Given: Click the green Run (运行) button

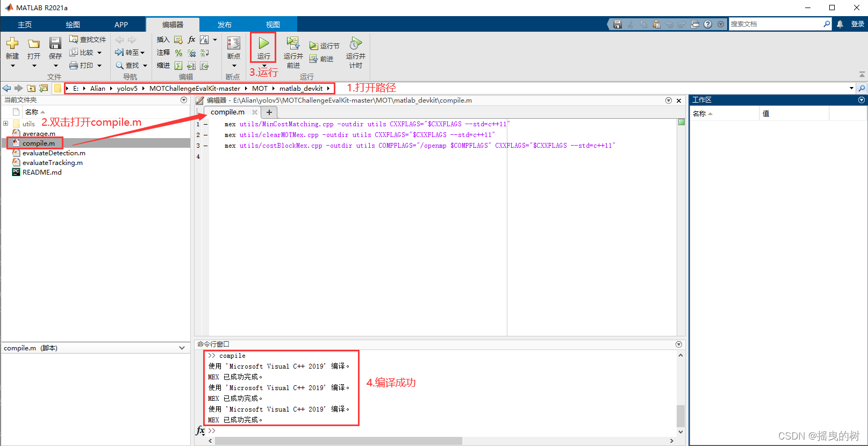Looking at the screenshot, I should [x=263, y=43].
